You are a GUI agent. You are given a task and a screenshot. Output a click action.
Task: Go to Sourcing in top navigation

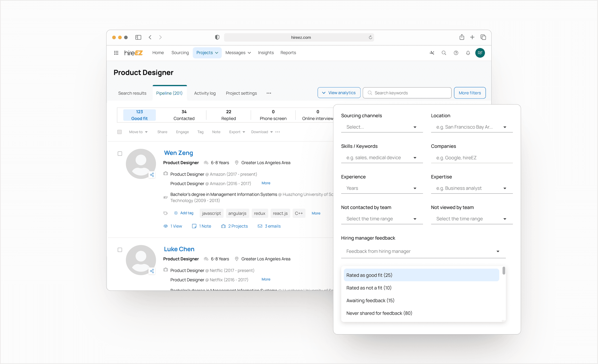coord(180,53)
